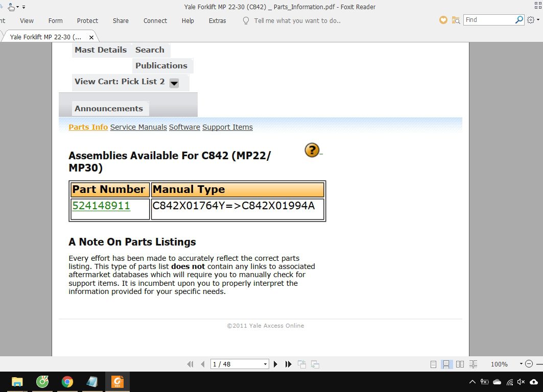
Task: Click the Search button in PDF page
Action: (150, 50)
